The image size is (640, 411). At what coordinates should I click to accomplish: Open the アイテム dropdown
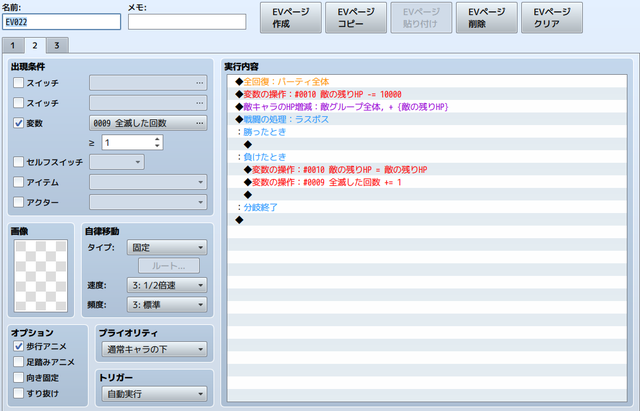point(148,182)
